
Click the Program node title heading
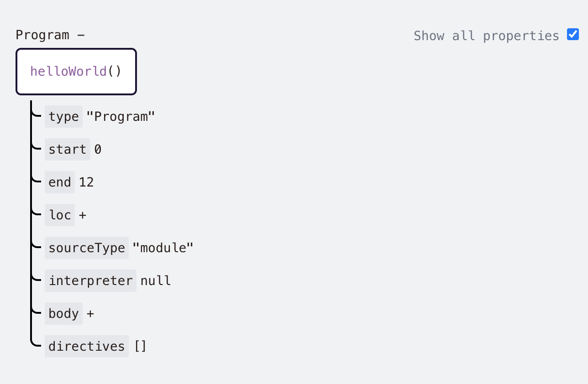point(42,35)
